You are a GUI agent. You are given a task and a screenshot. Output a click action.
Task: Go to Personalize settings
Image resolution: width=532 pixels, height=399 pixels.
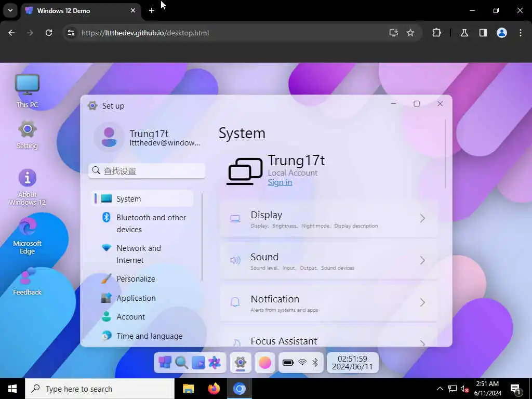142,279
